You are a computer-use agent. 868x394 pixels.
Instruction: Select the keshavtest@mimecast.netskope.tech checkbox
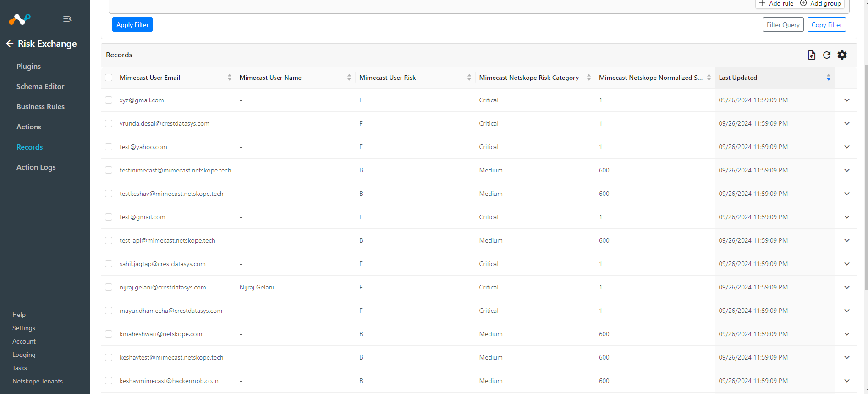[x=109, y=357]
